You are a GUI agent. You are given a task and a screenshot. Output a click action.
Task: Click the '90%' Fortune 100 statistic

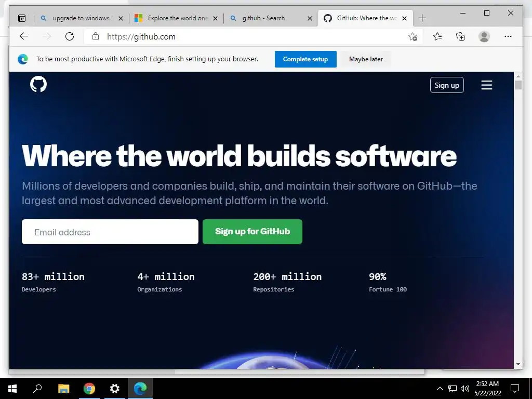[378, 276]
